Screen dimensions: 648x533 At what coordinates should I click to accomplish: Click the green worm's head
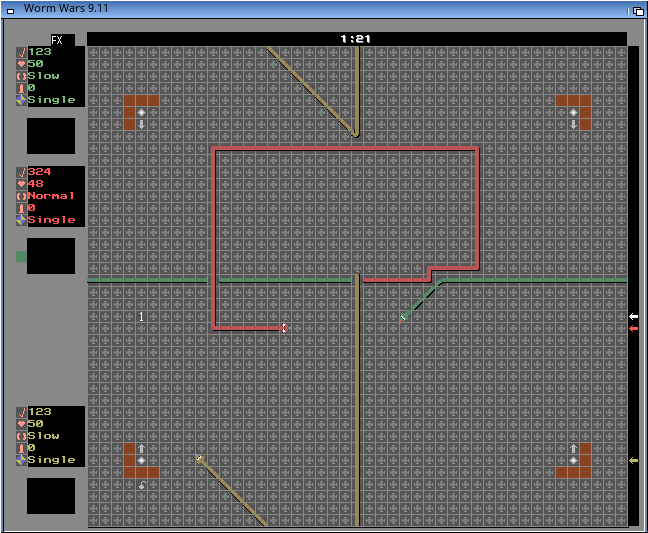tap(404, 317)
